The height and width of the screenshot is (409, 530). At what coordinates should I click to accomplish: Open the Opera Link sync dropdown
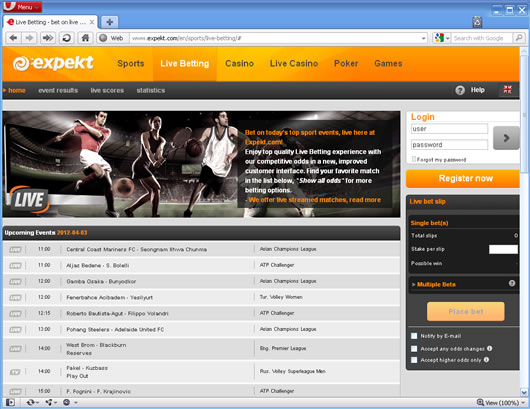coord(33,402)
